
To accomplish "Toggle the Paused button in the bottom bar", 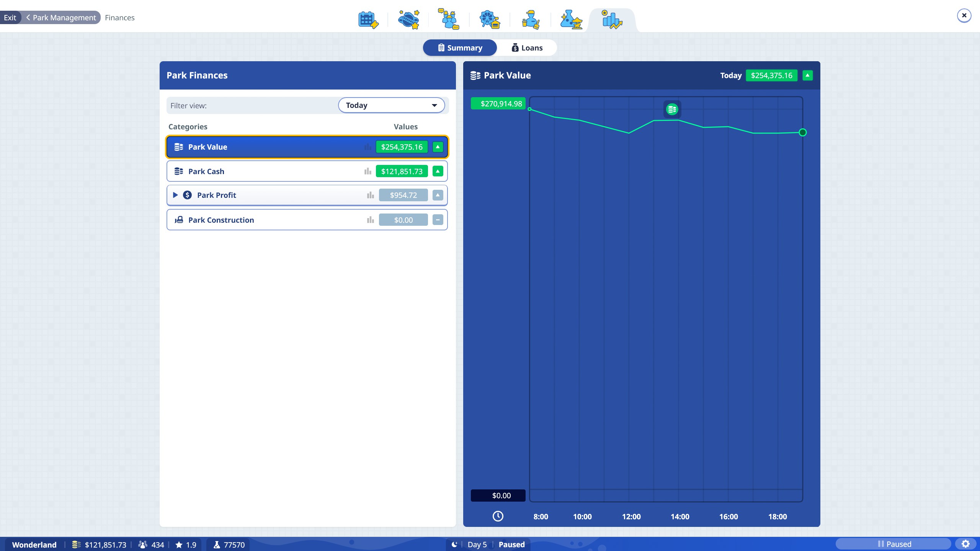I will 893,544.
